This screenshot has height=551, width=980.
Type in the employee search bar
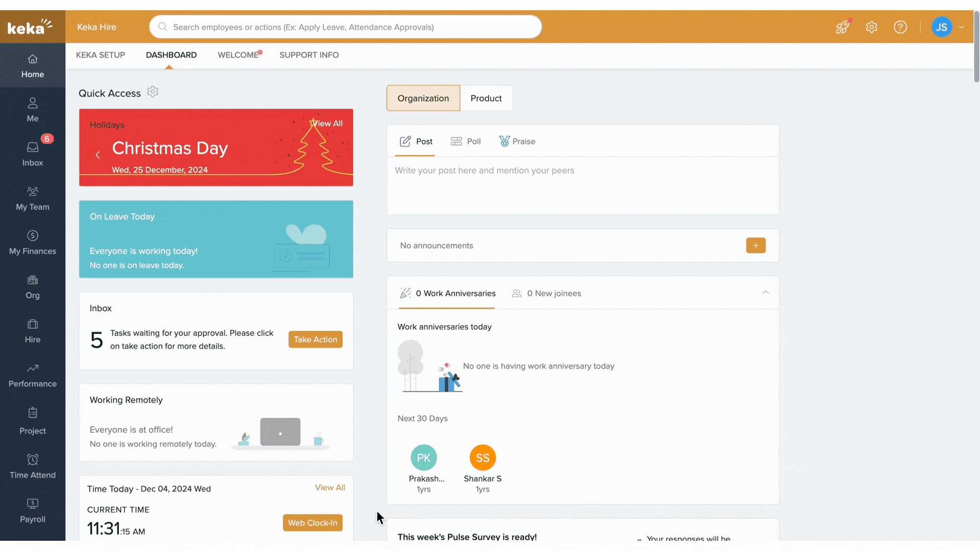click(x=345, y=27)
